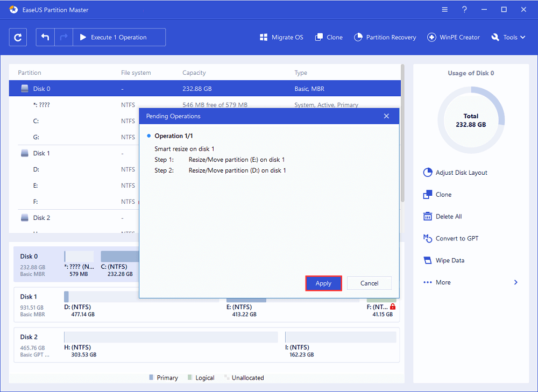Click the refresh disk icon
538x392 pixels.
point(18,38)
